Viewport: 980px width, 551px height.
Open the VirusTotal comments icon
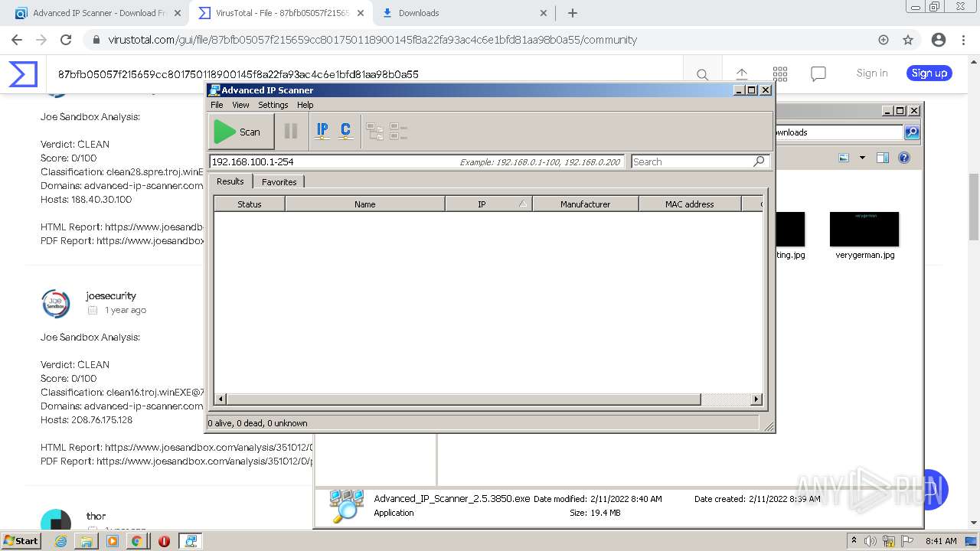(x=818, y=73)
